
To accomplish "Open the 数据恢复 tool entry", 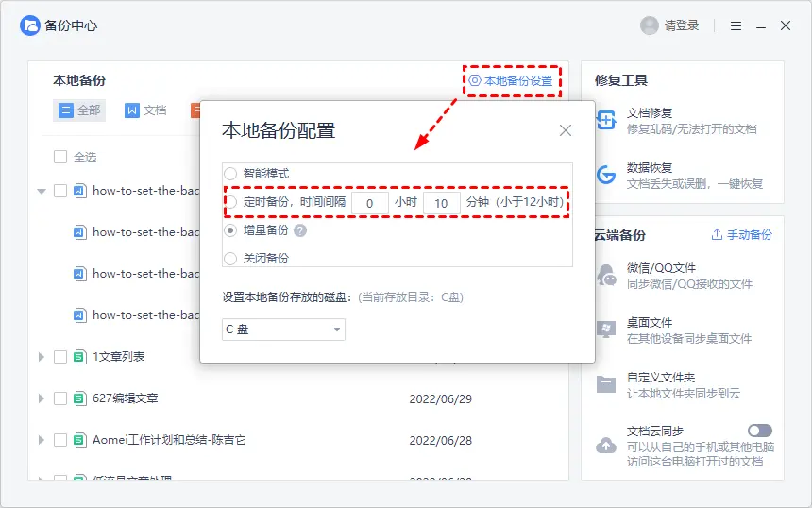I will [682, 176].
